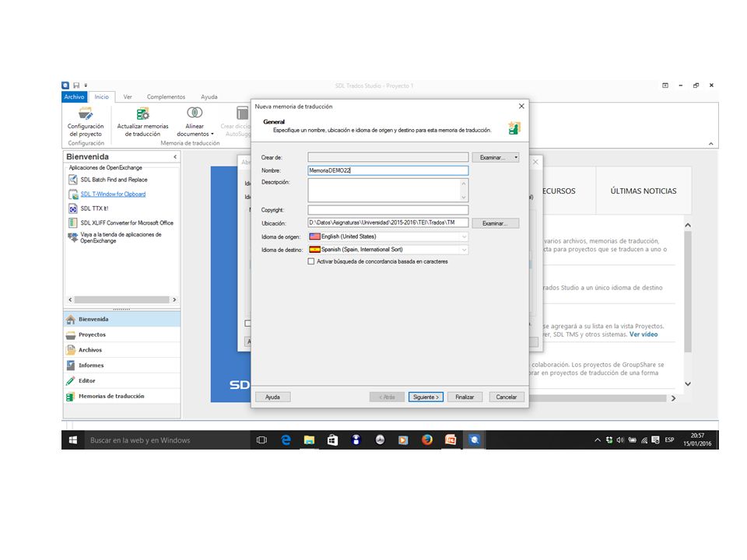Click the taskbar search box
Viewport: 747px width, 560px height.
[167, 440]
